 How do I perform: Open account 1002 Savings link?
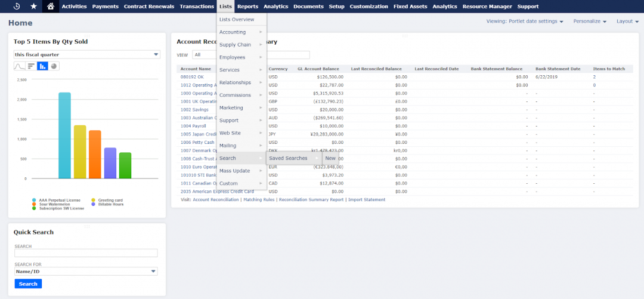click(194, 110)
